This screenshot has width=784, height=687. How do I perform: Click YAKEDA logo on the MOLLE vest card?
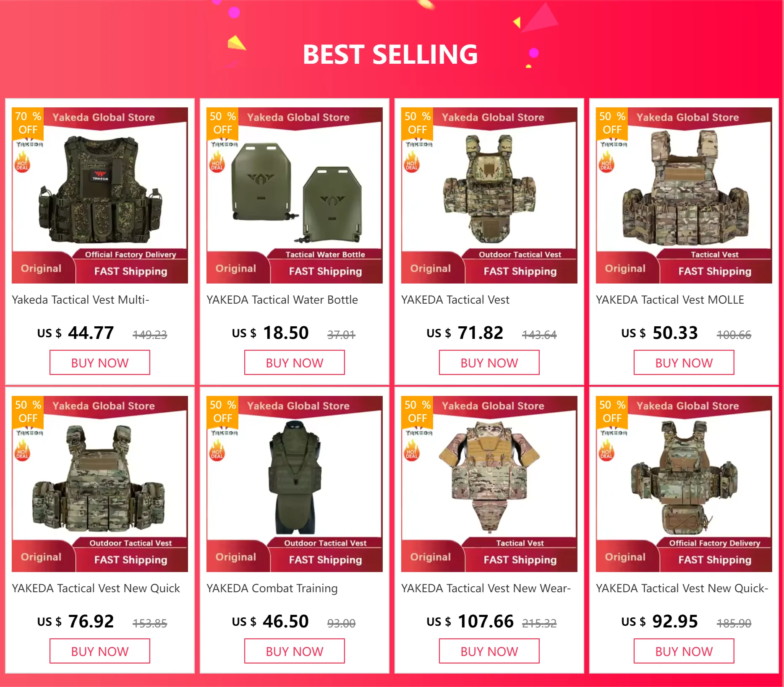point(613,144)
